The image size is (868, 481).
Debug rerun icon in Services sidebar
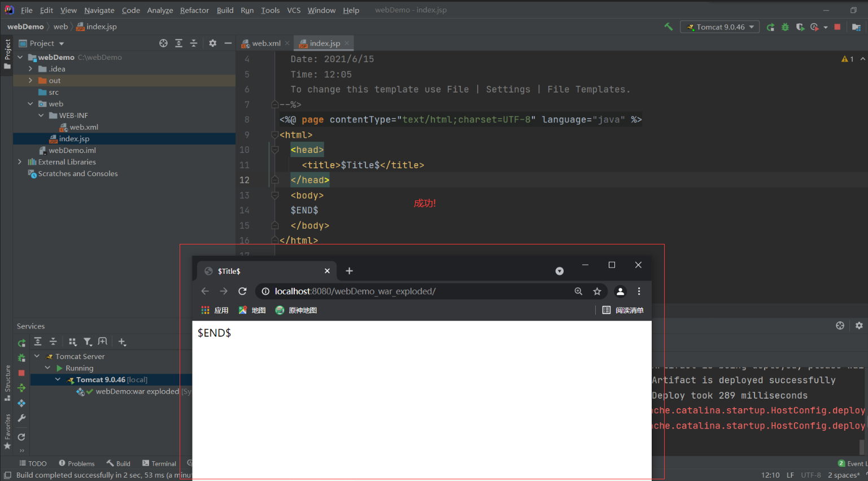(21, 358)
